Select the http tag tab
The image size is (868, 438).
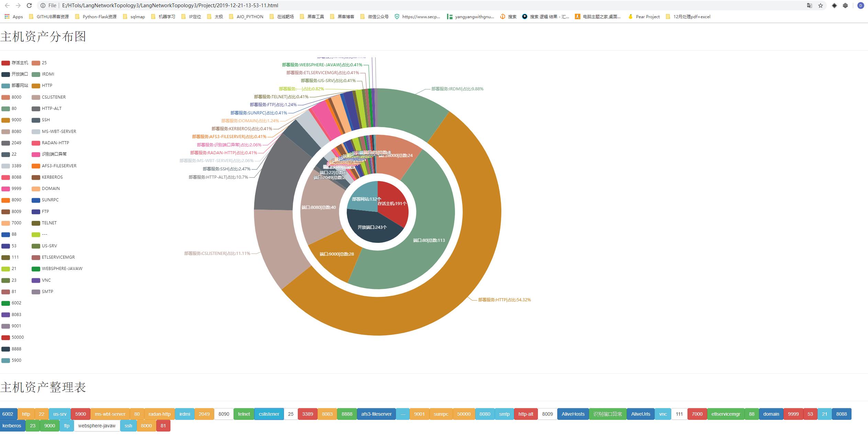click(x=26, y=414)
